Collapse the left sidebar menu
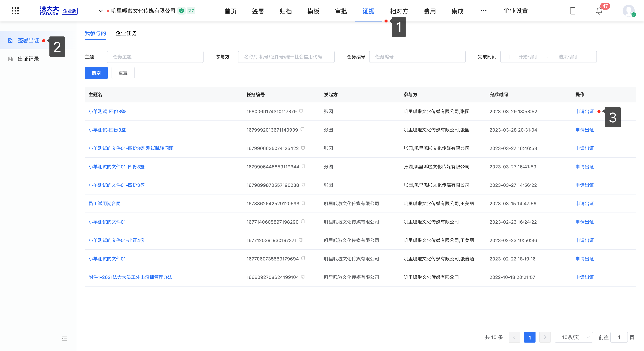Viewport: 644px width, 351px height. pyautogui.click(x=64, y=339)
